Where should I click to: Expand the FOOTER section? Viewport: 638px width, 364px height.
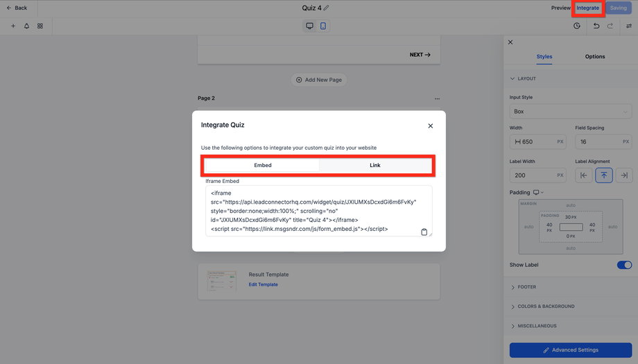[524, 287]
